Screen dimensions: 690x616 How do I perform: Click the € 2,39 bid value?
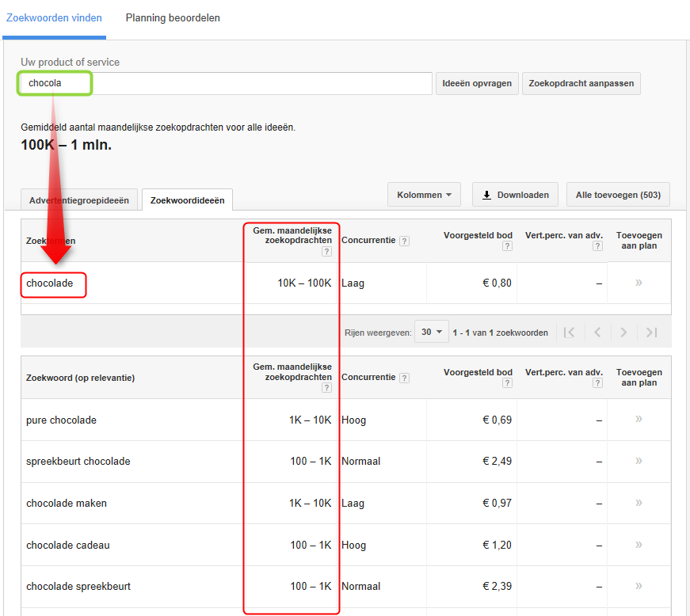click(497, 586)
